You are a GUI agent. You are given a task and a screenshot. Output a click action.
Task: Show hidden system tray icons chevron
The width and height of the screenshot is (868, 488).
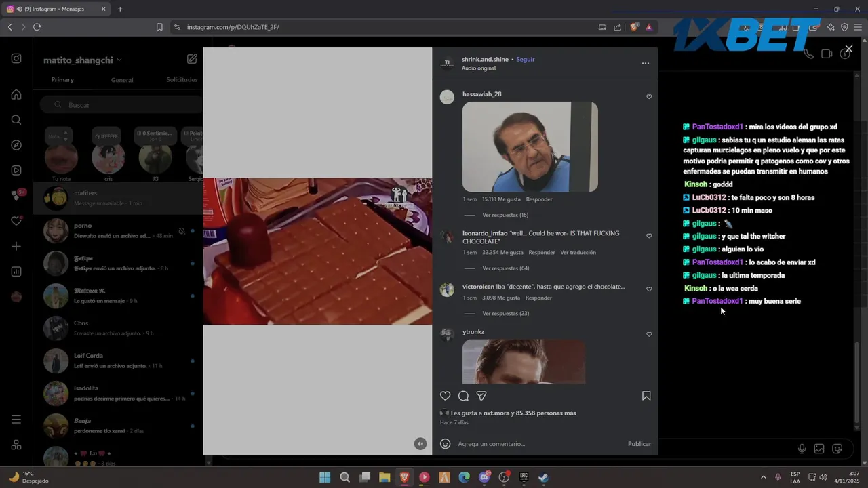point(763,477)
